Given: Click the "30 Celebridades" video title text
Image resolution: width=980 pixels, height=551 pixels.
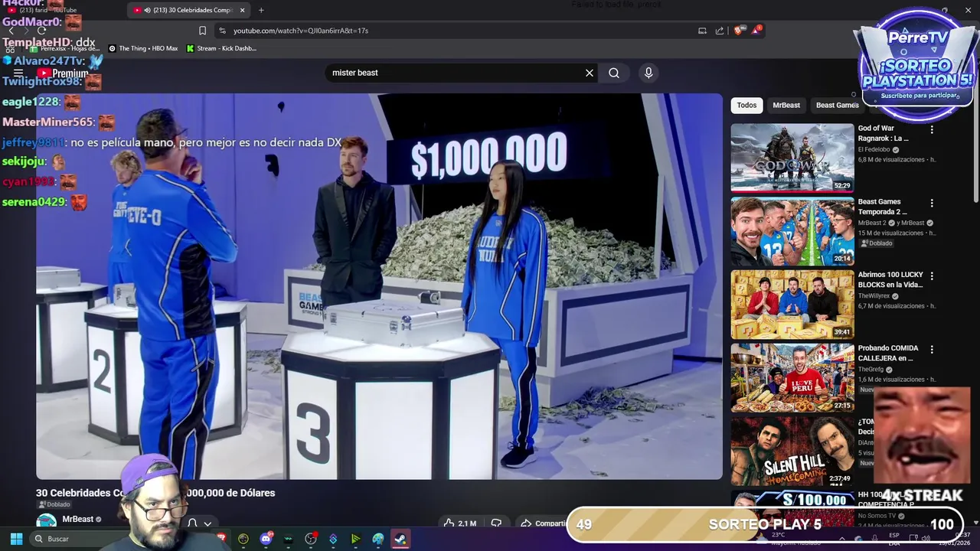Looking at the screenshot, I should click(x=155, y=493).
